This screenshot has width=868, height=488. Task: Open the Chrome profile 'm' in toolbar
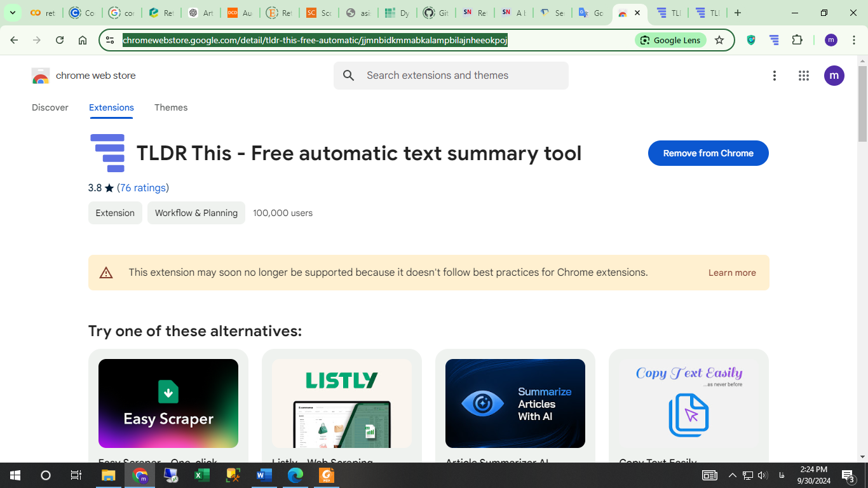pyautogui.click(x=831, y=40)
